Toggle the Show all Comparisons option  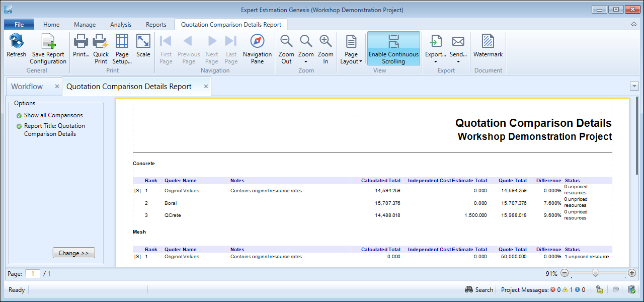19,116
